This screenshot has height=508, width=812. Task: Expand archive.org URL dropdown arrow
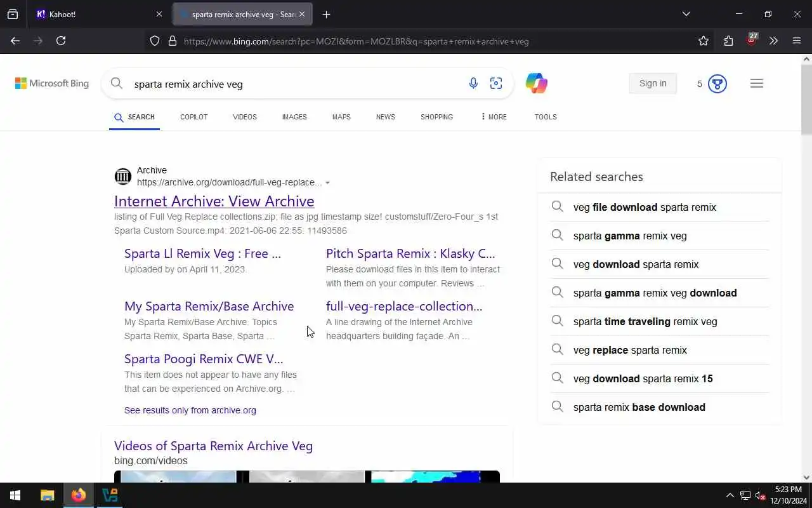[327, 183]
